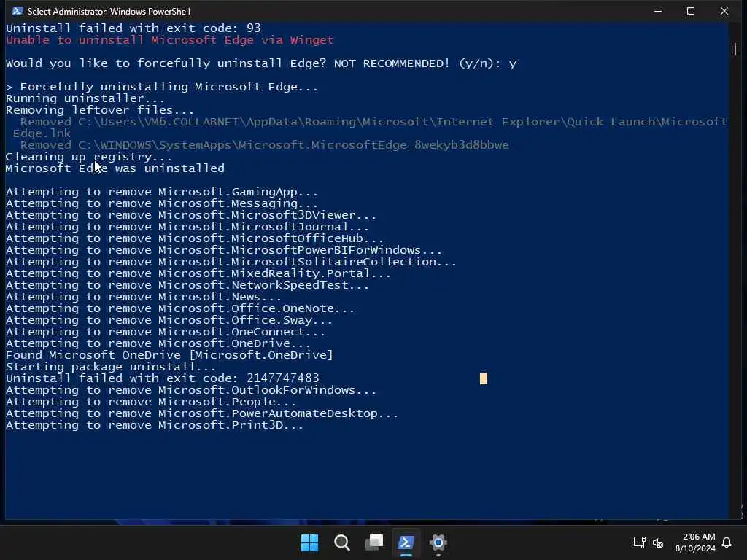The height and width of the screenshot is (560, 747).
Task: Open the Windows Start menu
Action: click(309, 542)
